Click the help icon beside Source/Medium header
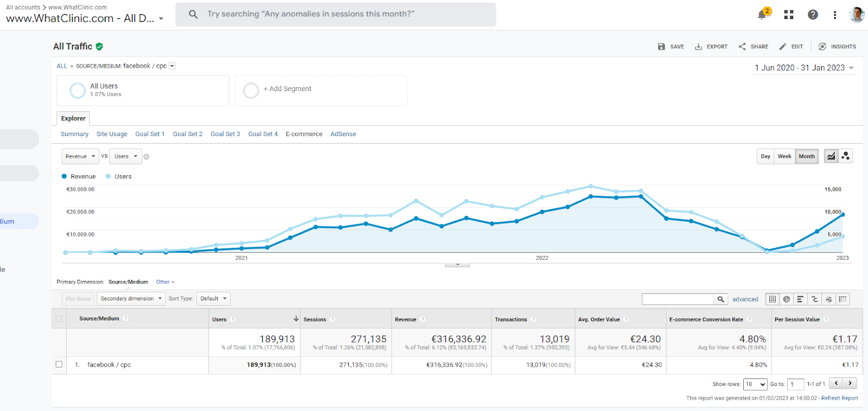The height and width of the screenshot is (411, 868). [x=125, y=318]
